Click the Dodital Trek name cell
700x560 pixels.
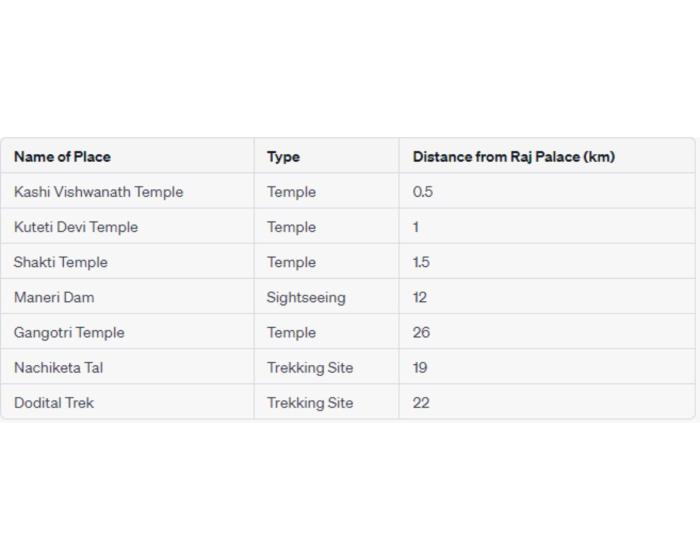point(54,402)
